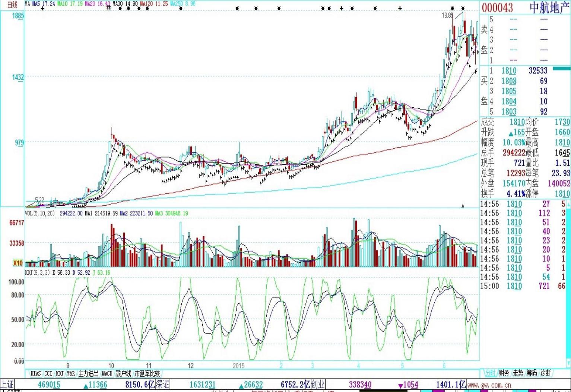Image resolution: width=571 pixels, height=392 pixels.
Task: Click the 开盘 value 1660
Action: click(562, 132)
